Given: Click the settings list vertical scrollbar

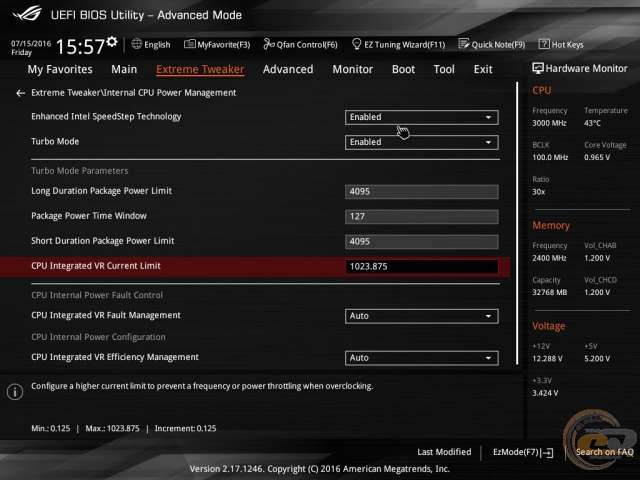Looking at the screenshot, I should pos(517,223).
